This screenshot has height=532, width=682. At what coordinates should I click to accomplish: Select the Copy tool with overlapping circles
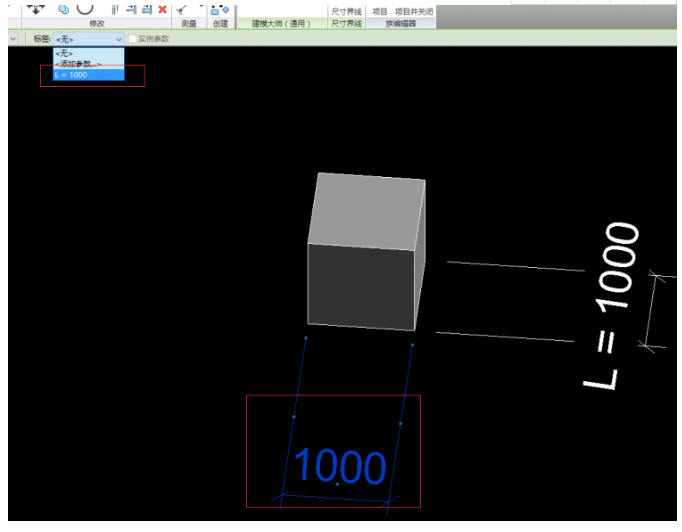pos(64,9)
